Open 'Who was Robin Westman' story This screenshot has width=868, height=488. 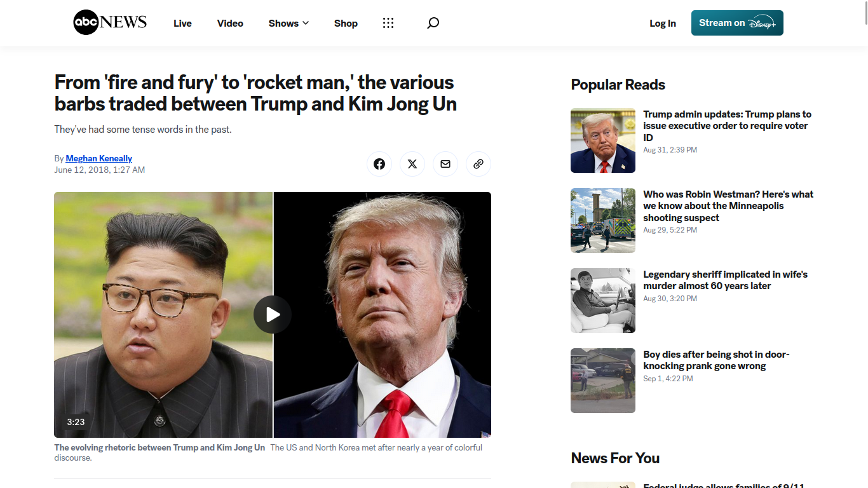pyautogui.click(x=728, y=206)
